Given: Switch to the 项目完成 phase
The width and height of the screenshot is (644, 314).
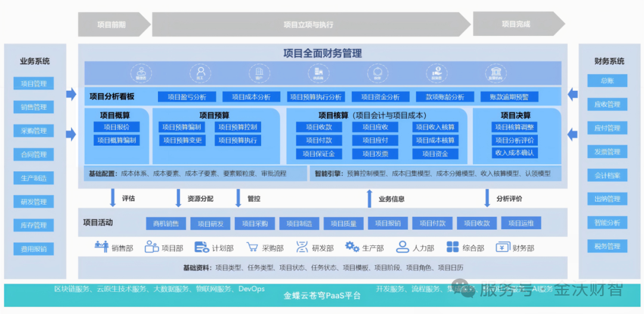Looking at the screenshot, I should point(519,24).
